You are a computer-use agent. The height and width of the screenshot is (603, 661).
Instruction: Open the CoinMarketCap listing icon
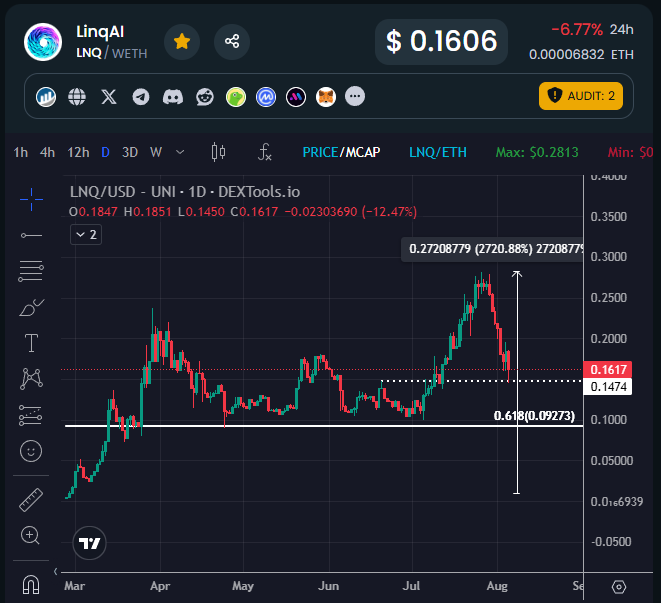tap(266, 97)
